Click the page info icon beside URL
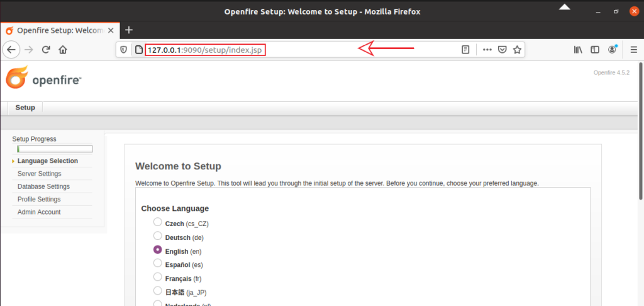This screenshot has width=644, height=306. point(139,50)
